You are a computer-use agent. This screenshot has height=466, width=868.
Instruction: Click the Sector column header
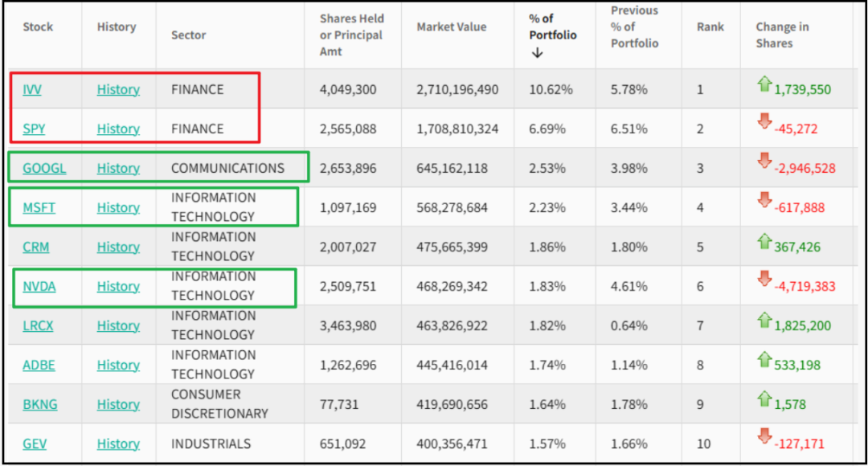pyautogui.click(x=188, y=35)
